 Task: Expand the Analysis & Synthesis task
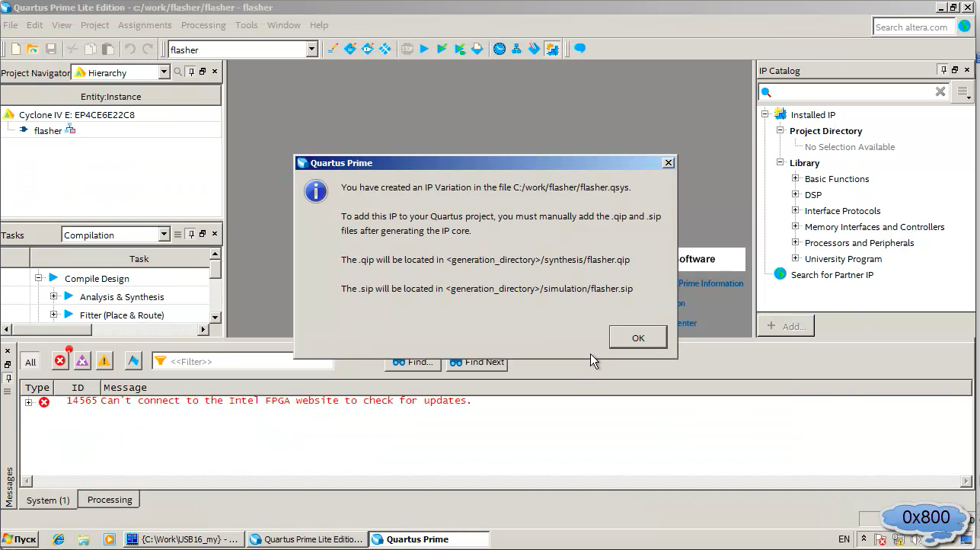[53, 296]
